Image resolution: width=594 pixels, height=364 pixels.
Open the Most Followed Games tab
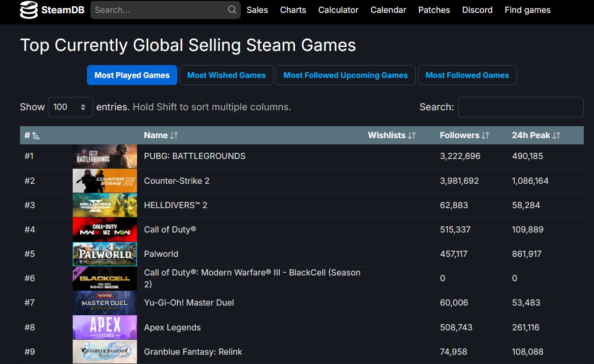click(467, 75)
